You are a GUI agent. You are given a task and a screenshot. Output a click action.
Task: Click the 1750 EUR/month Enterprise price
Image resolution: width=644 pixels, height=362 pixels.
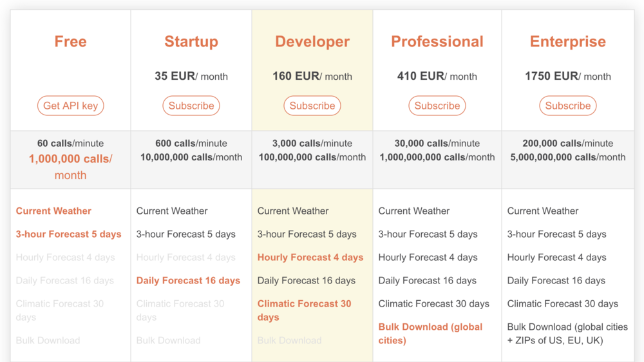point(567,76)
